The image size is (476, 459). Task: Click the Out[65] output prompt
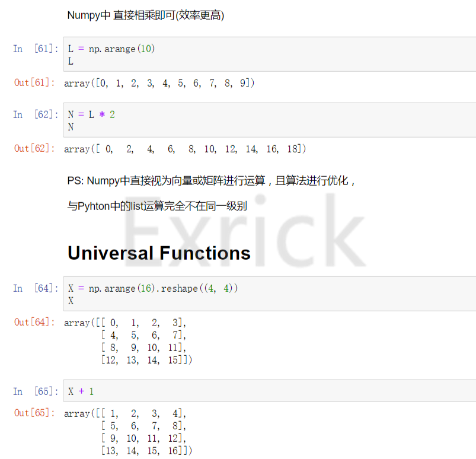coord(34,413)
